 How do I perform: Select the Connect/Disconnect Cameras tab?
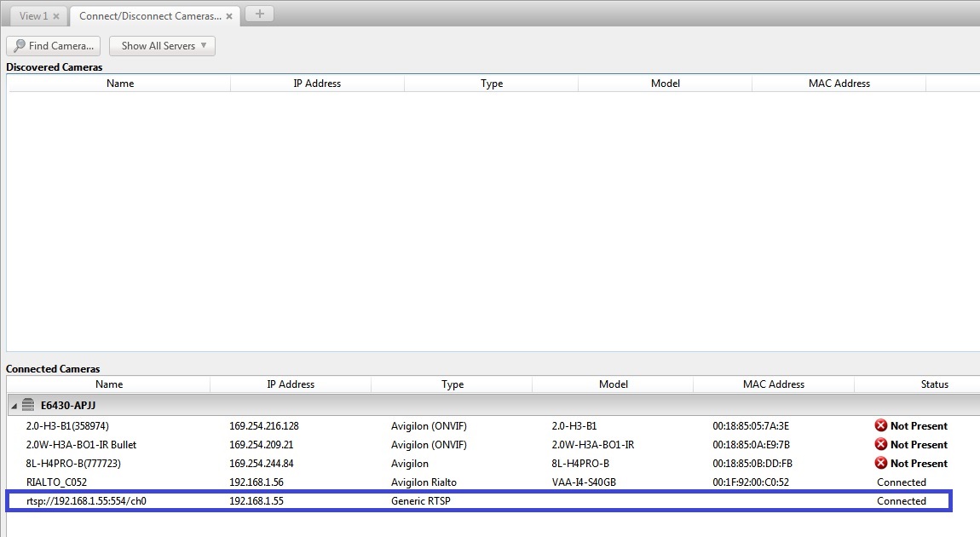150,16
